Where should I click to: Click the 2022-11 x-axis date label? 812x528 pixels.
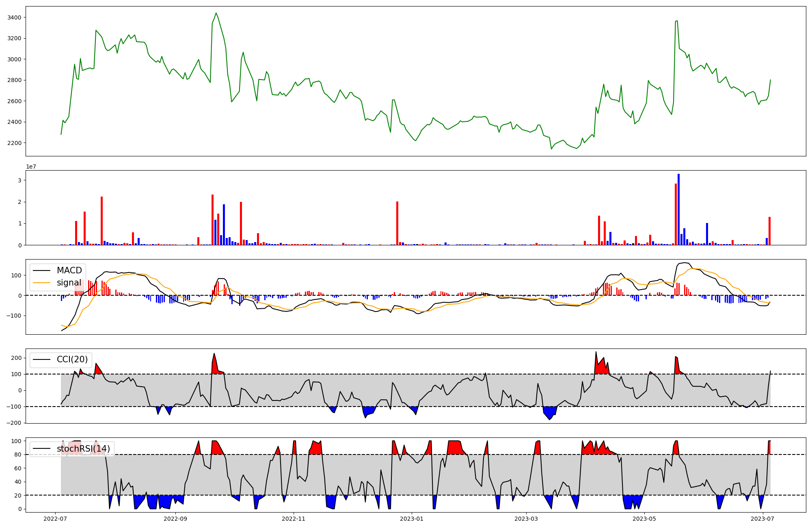(294, 519)
